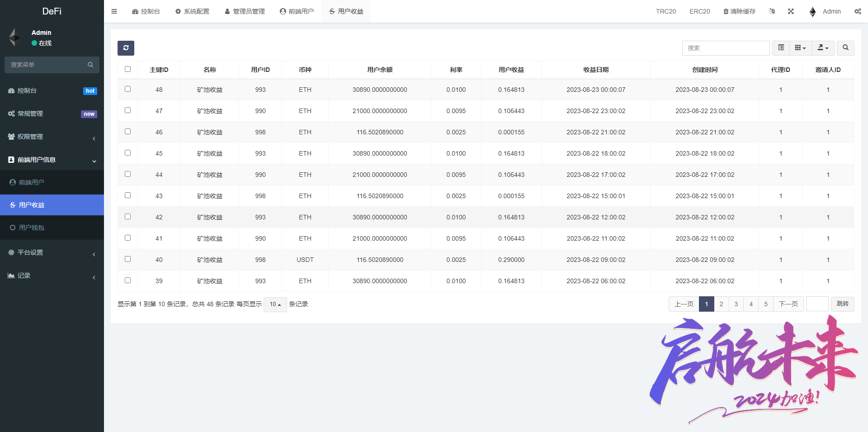Image resolution: width=868 pixels, height=432 pixels.
Task: Check the row with 主键ID 45
Action: coord(127,153)
